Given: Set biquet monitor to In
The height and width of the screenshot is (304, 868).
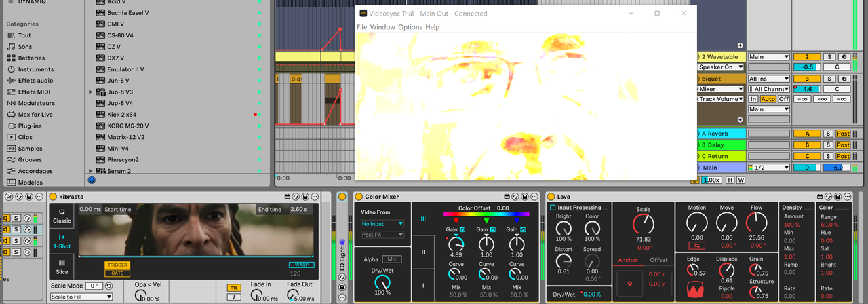Looking at the screenshot, I should click(753, 99).
